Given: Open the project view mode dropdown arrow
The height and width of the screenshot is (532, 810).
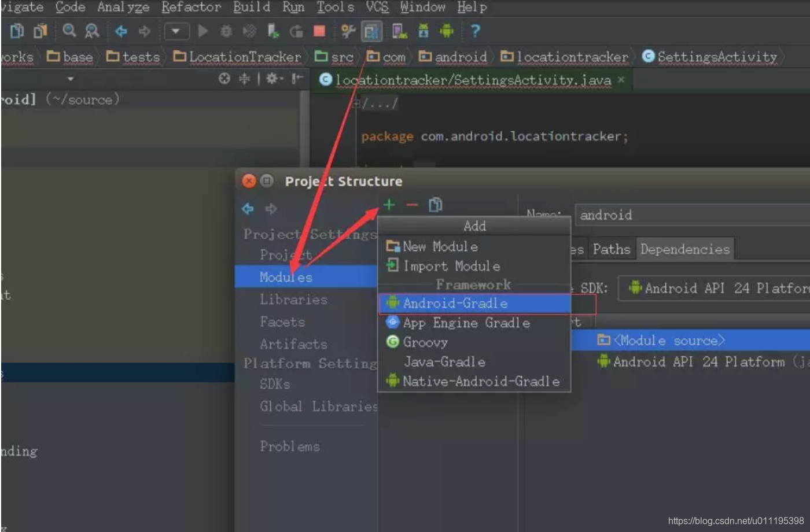Looking at the screenshot, I should (71, 79).
